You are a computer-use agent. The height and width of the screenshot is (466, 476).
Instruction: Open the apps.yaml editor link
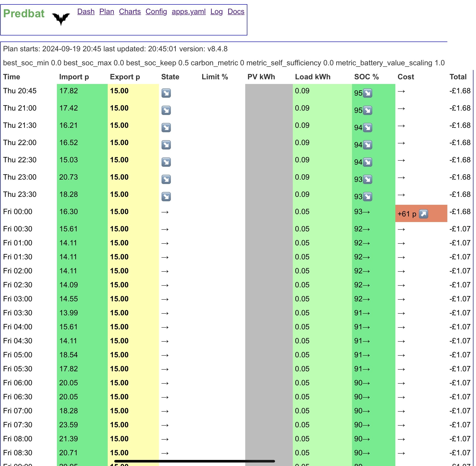click(189, 11)
